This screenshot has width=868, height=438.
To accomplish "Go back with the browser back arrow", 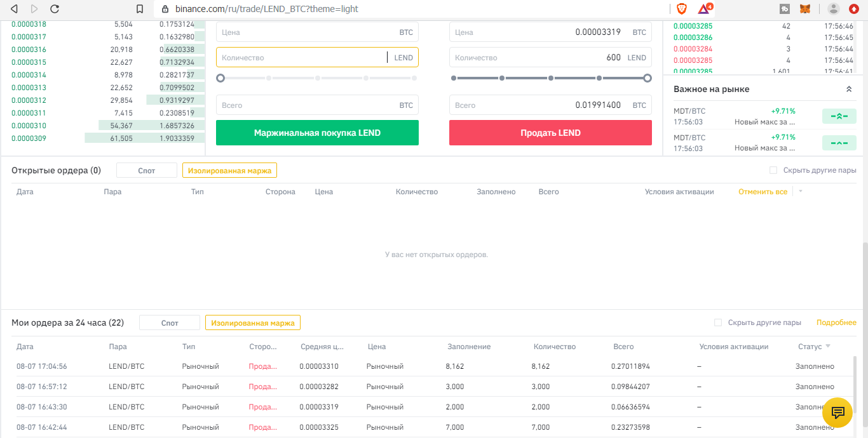I will pos(15,9).
